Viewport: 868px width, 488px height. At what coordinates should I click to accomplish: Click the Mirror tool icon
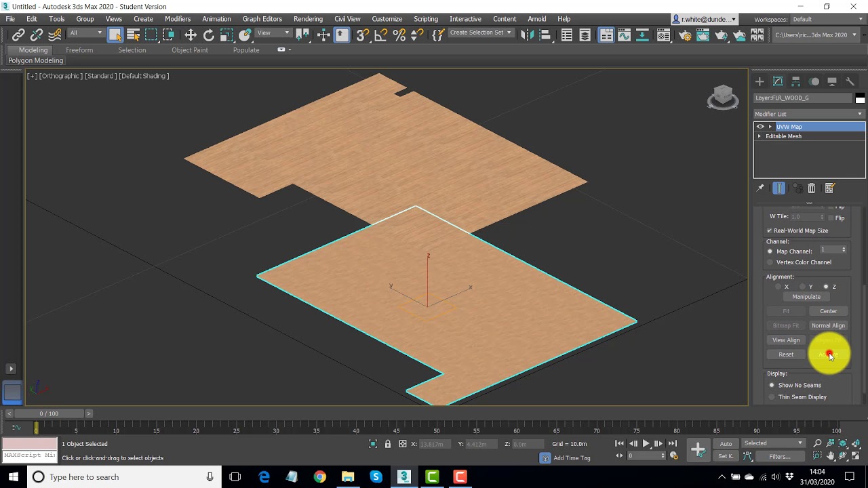pyautogui.click(x=527, y=35)
